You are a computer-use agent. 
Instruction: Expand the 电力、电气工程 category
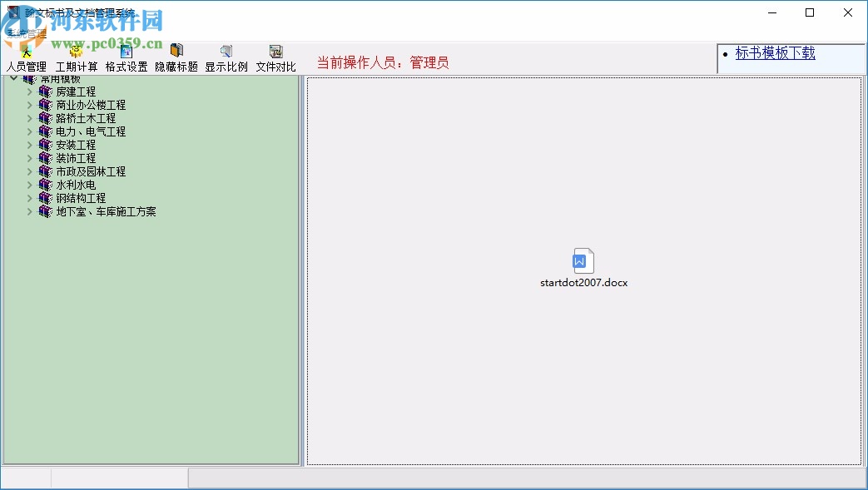coord(30,131)
